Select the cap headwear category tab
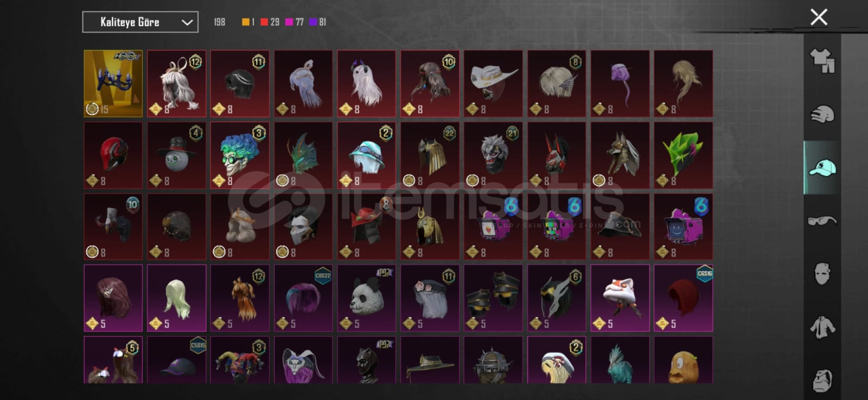The width and height of the screenshot is (868, 400). tap(822, 167)
